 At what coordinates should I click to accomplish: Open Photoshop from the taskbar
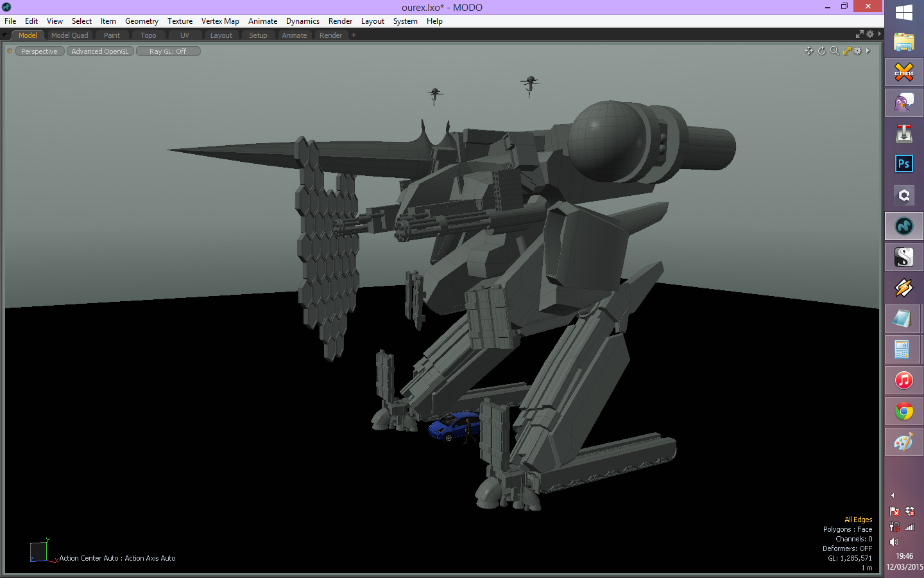pyautogui.click(x=903, y=164)
